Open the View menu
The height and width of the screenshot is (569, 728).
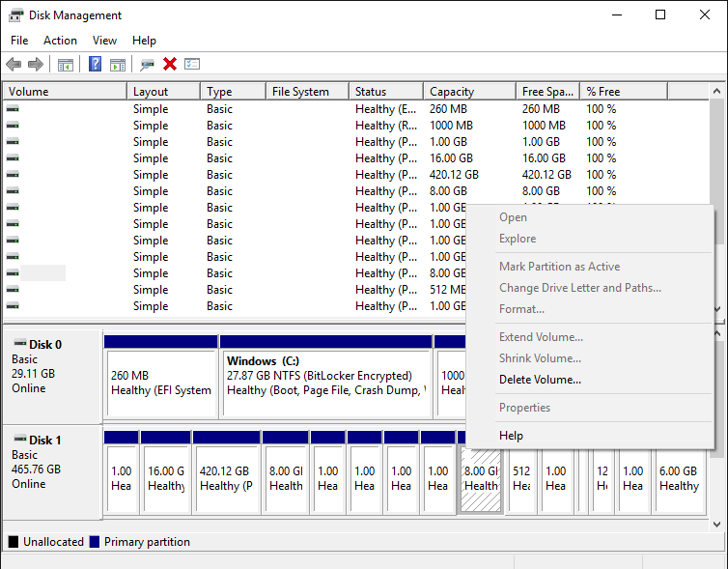pyautogui.click(x=104, y=41)
